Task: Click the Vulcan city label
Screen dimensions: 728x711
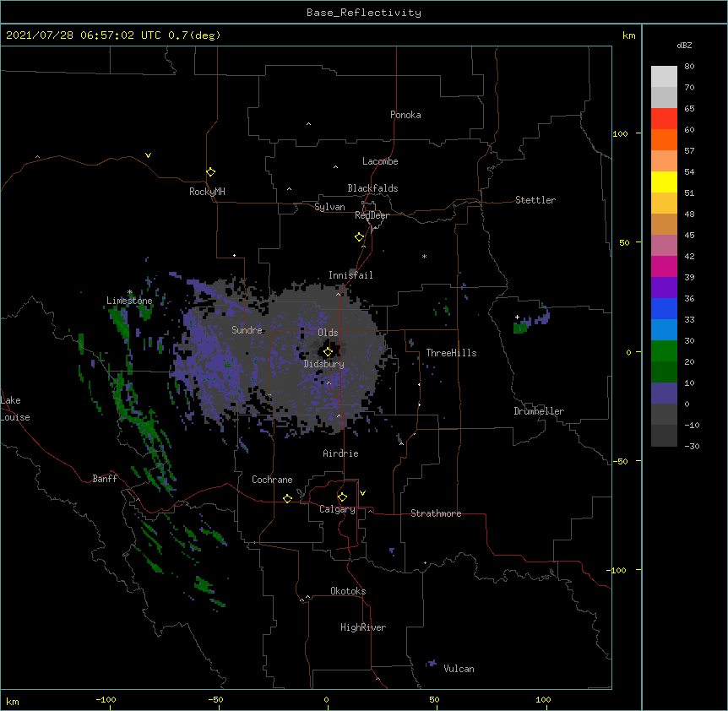Action: point(459,669)
